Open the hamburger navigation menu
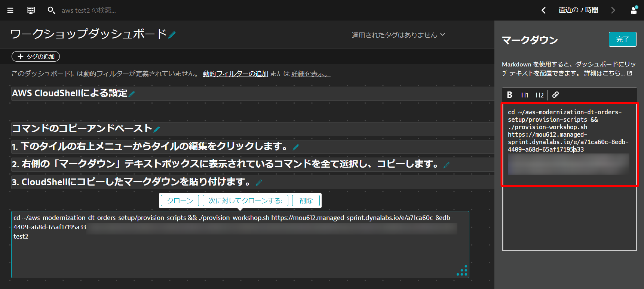 [10, 10]
